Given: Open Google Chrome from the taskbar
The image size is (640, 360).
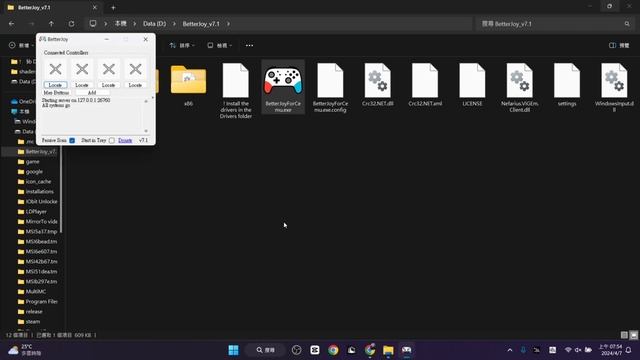Looking at the screenshot, I should (x=333, y=350).
